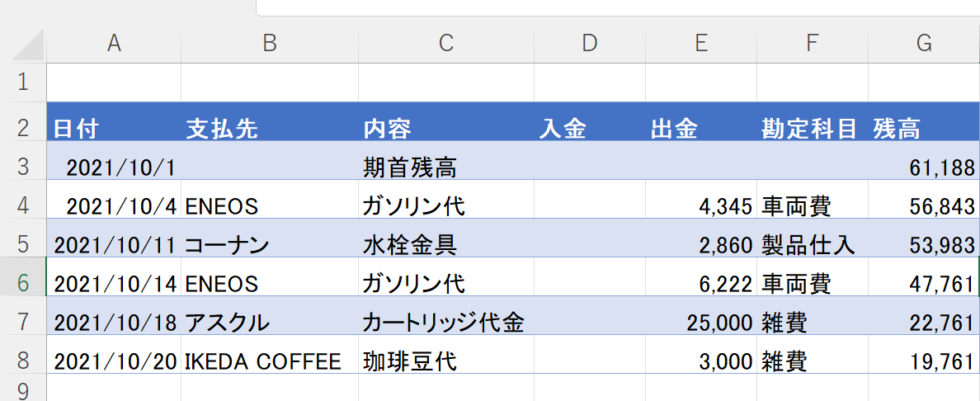The image size is (980, 401).
Task: Select the カートリッジ代金 cell
Action: pyautogui.click(x=445, y=322)
